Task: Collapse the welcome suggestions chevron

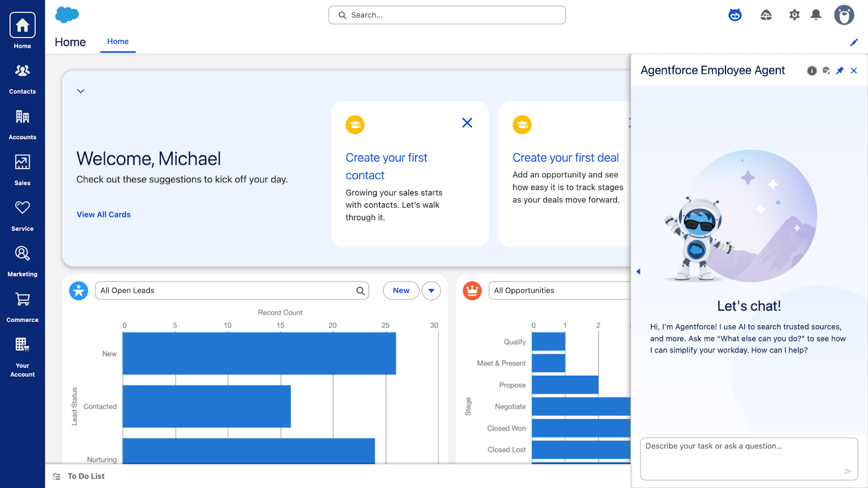Action: (81, 91)
